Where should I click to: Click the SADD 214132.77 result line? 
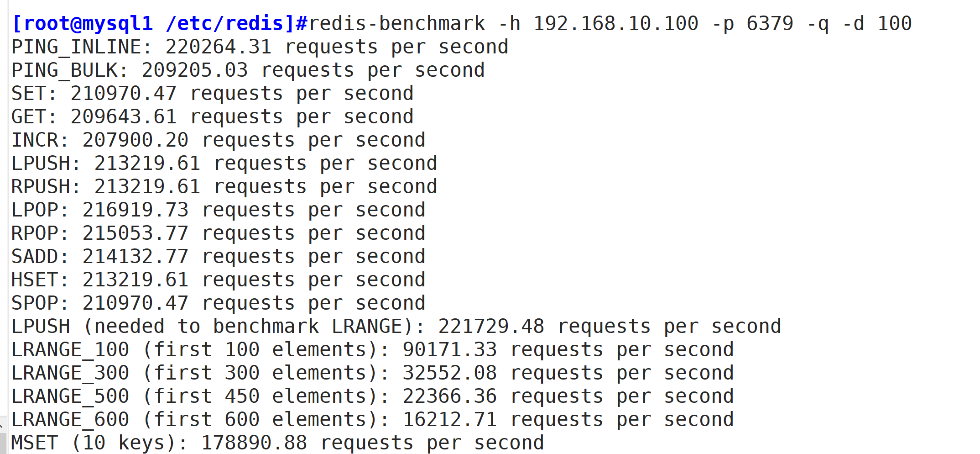pos(219,257)
